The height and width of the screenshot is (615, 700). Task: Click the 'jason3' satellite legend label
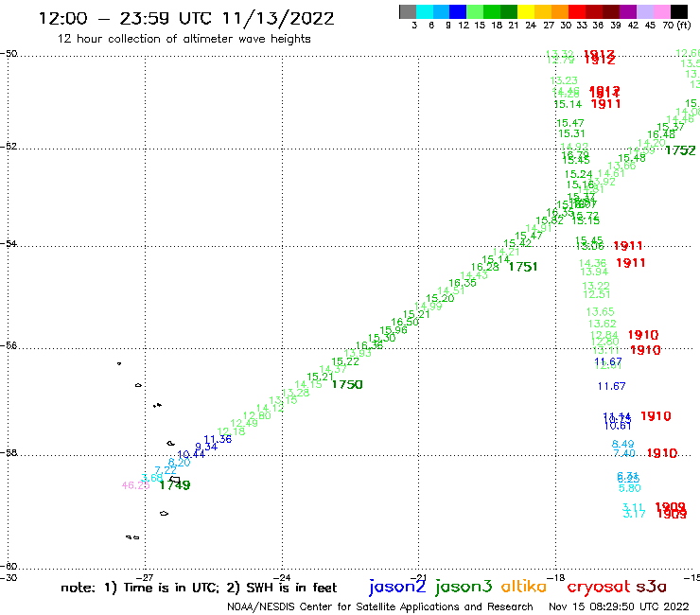464,587
